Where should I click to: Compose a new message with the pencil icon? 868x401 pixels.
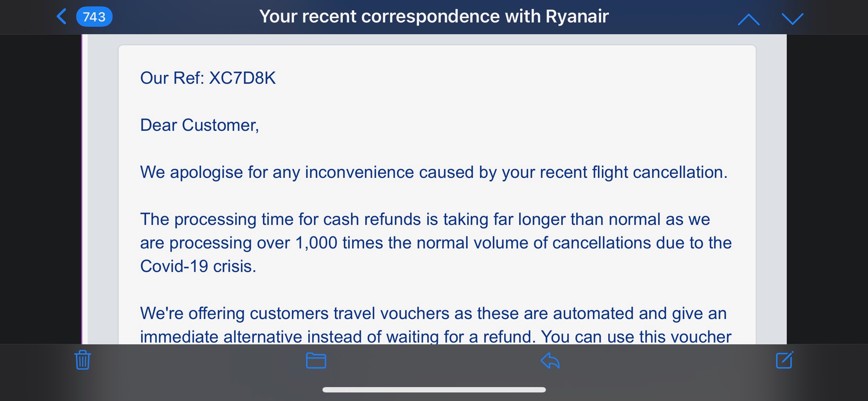pyautogui.click(x=785, y=360)
